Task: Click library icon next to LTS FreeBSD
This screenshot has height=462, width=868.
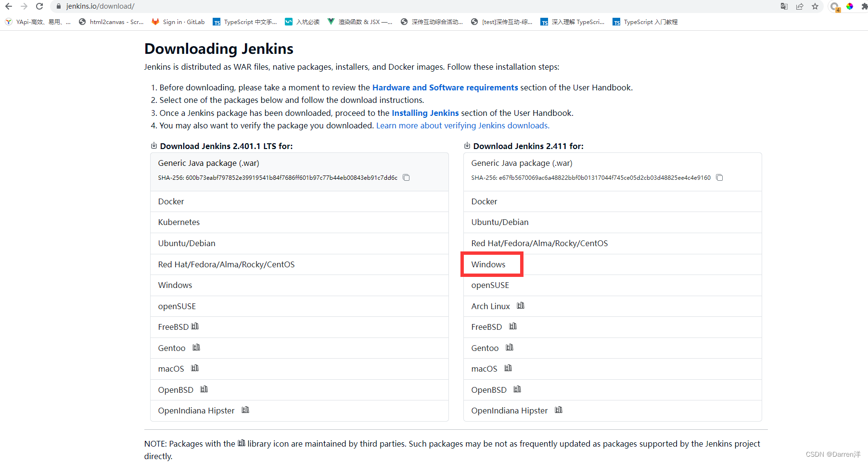Action: (x=195, y=326)
